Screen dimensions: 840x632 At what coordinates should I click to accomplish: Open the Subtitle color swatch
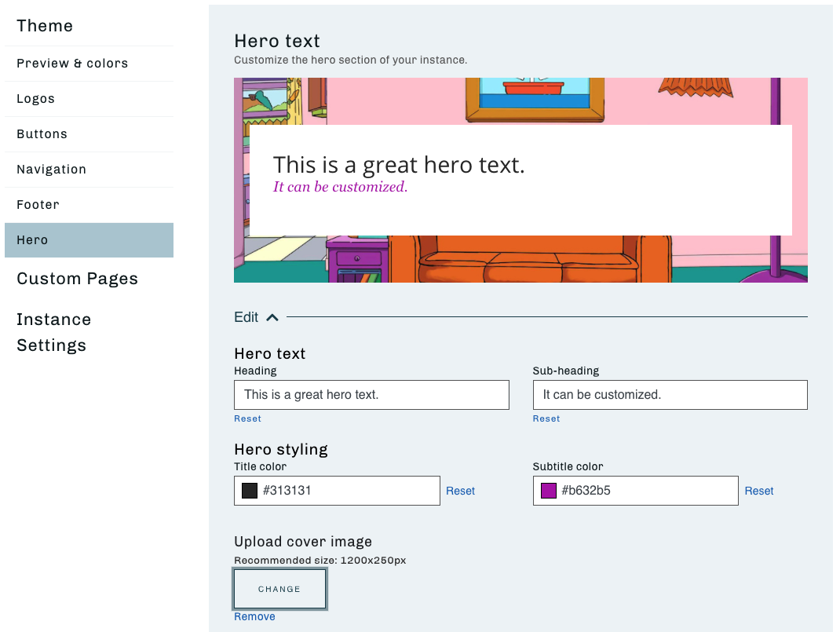coord(549,491)
